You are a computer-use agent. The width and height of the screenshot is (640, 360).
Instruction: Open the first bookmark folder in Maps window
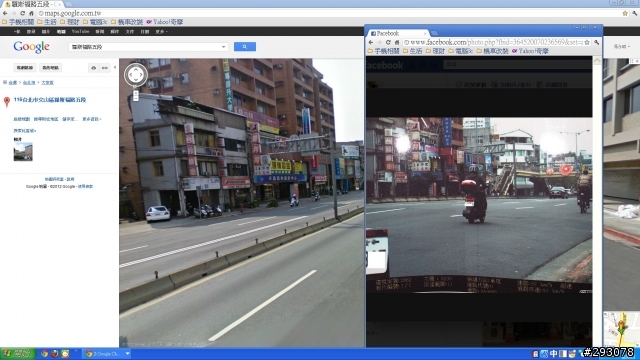18,22
